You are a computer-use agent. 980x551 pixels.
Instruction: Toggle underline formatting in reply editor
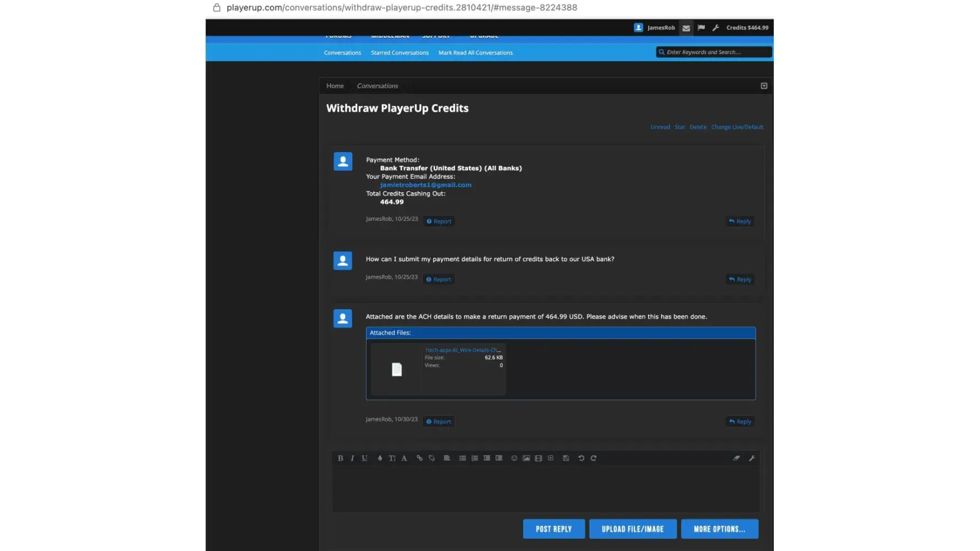[x=364, y=458]
